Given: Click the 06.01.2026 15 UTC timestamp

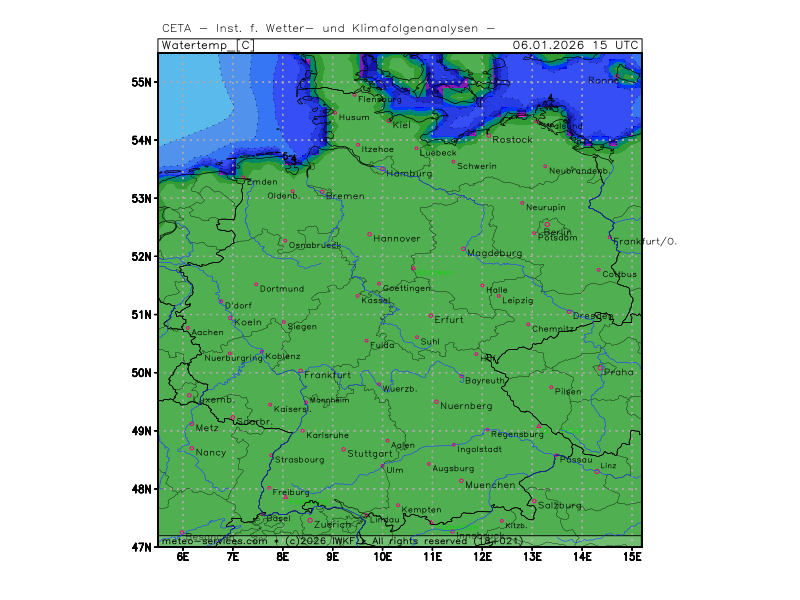Looking at the screenshot, I should (x=575, y=45).
